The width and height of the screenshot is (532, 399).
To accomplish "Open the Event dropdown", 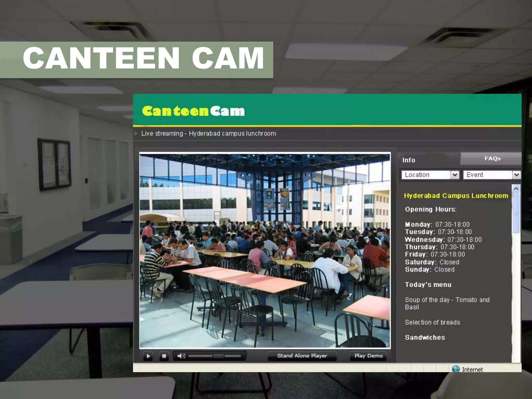I will coord(492,175).
